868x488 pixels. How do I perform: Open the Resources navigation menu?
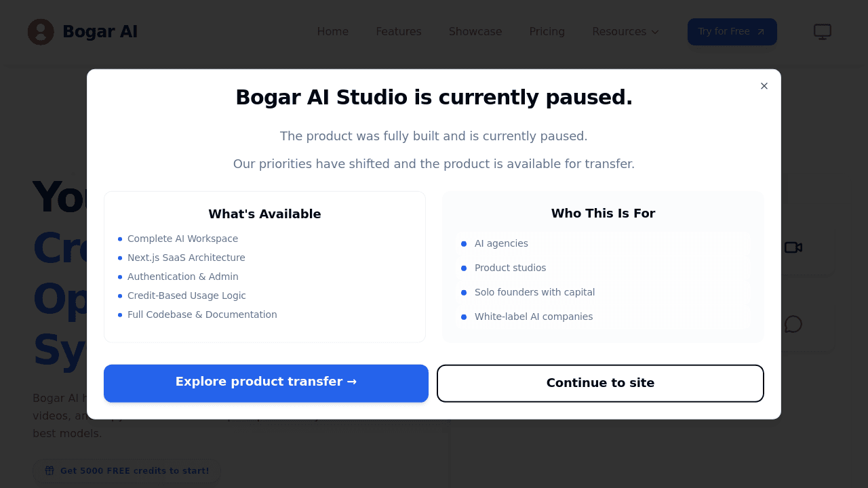coord(619,31)
